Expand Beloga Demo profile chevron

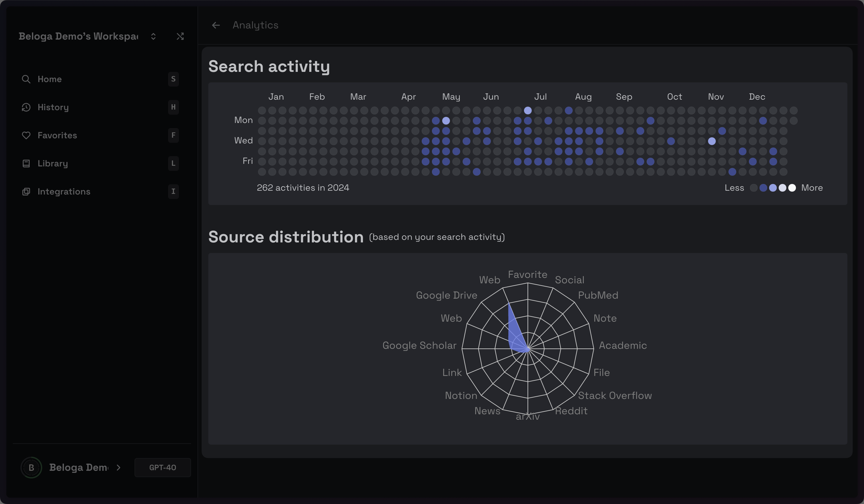click(x=118, y=467)
